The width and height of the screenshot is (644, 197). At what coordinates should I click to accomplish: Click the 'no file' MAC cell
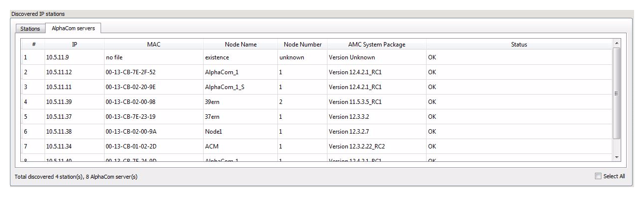(x=154, y=57)
